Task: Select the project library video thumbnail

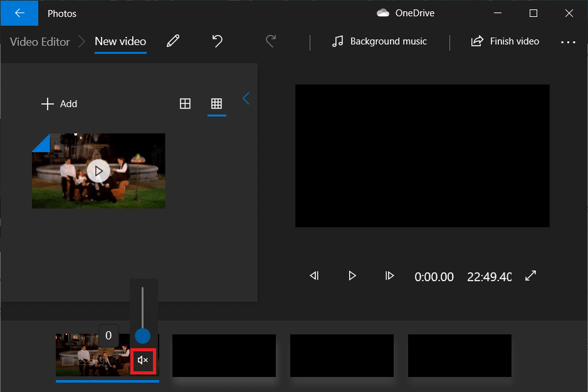Action: 98,170
